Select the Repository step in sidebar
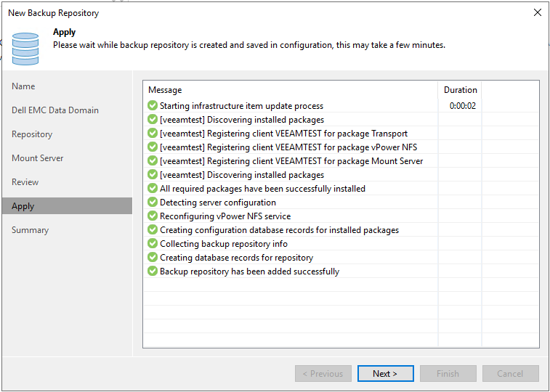The height and width of the screenshot is (392, 550). point(32,134)
